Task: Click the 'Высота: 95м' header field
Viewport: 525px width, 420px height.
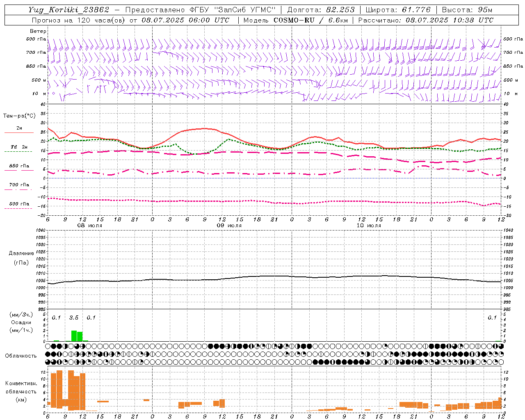Action: pyautogui.click(x=467, y=10)
